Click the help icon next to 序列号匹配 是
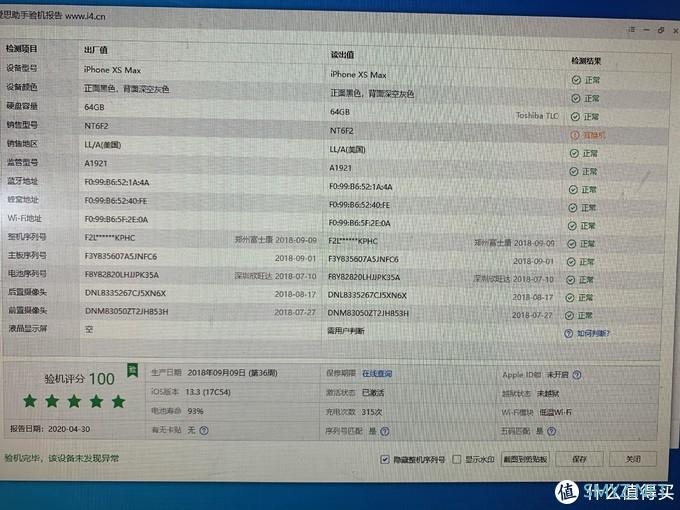The image size is (680, 510). (385, 431)
